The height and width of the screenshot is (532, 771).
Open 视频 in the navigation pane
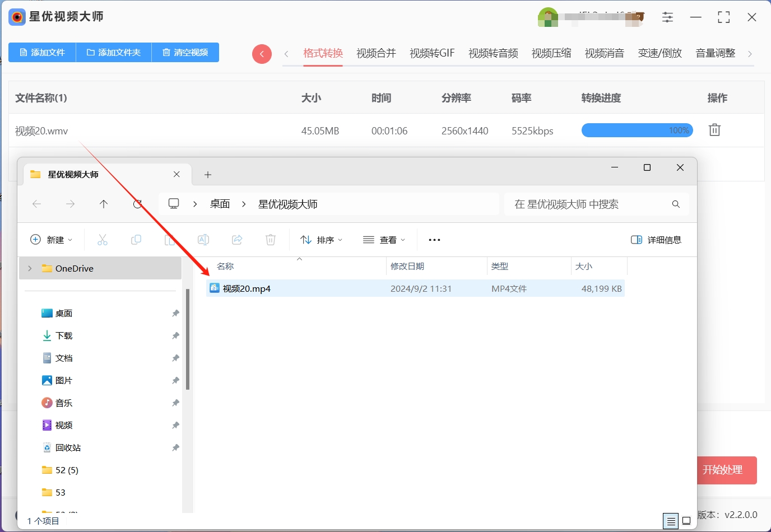64,426
